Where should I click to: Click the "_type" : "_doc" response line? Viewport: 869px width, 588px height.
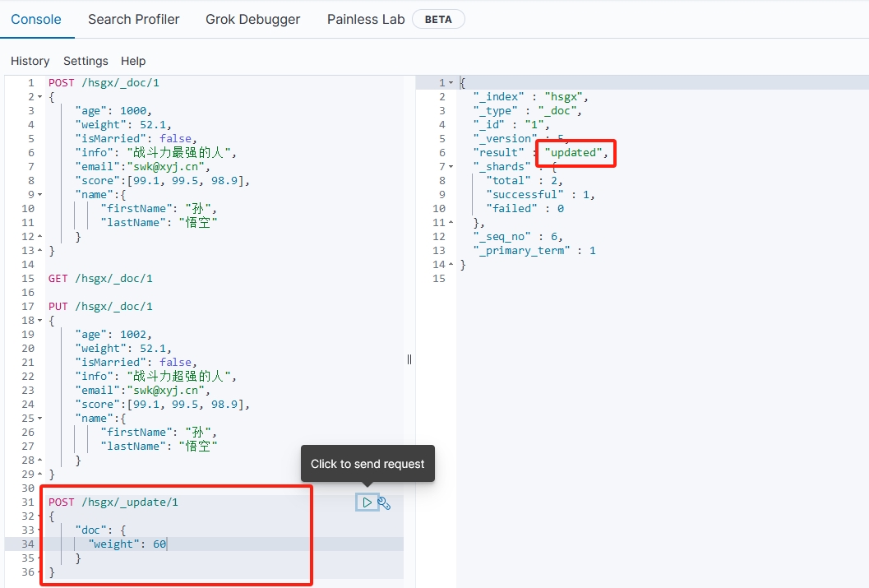coord(527,111)
